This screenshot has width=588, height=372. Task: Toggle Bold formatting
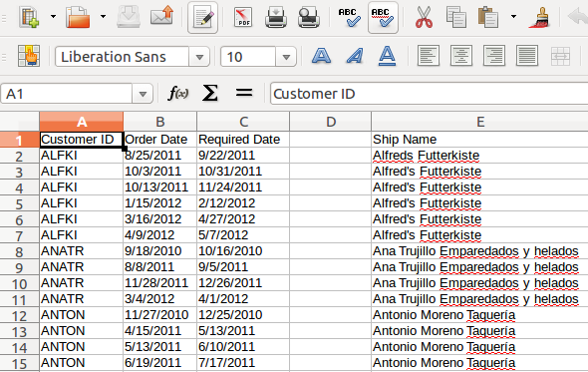coord(321,56)
